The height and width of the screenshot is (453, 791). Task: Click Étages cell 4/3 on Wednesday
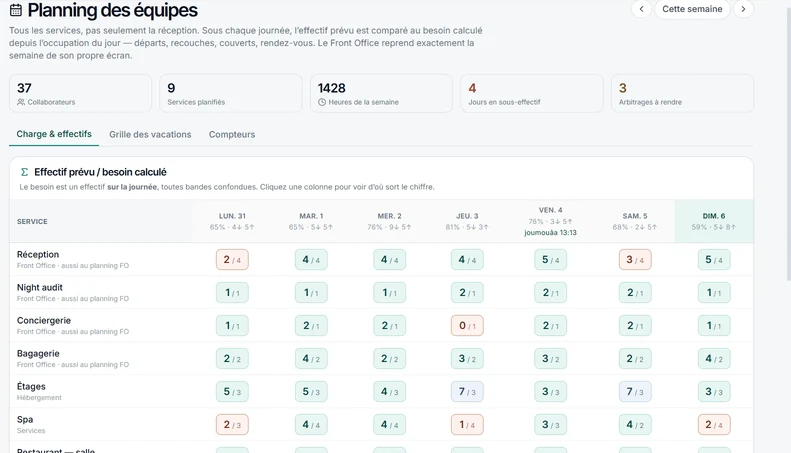389,391
